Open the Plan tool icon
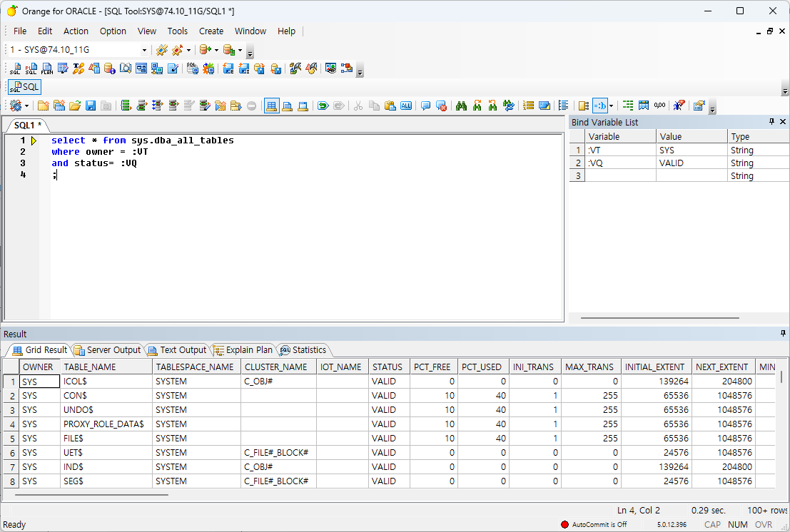This screenshot has width=790, height=532. [x=47, y=68]
